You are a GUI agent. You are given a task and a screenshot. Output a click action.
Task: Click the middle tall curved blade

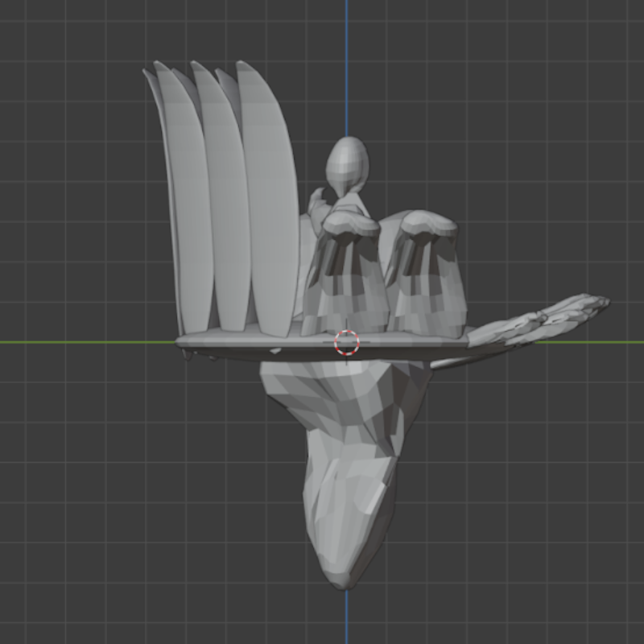pyautogui.click(x=224, y=201)
